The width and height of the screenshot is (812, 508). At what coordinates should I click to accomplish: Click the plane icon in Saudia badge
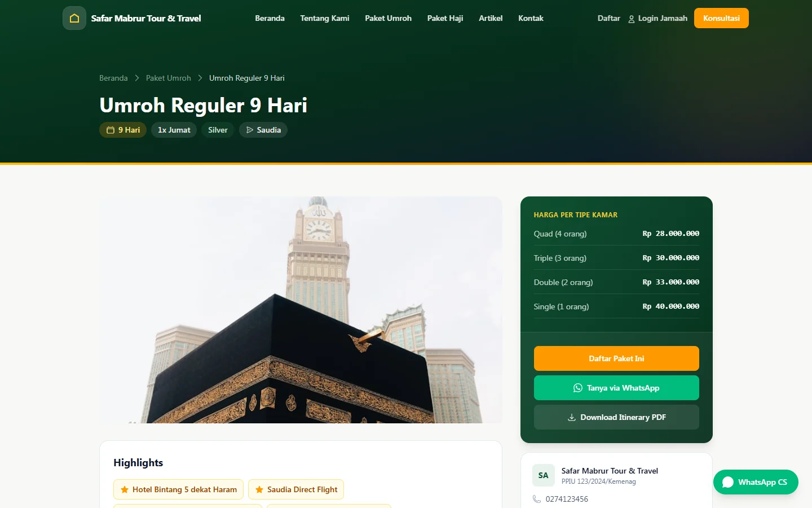click(x=250, y=130)
